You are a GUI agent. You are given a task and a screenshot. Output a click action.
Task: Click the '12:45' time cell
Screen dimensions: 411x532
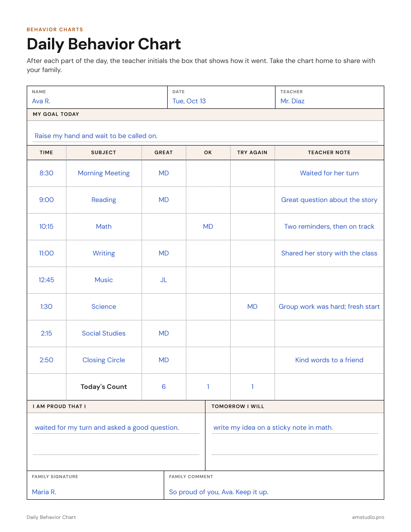pos(46,280)
